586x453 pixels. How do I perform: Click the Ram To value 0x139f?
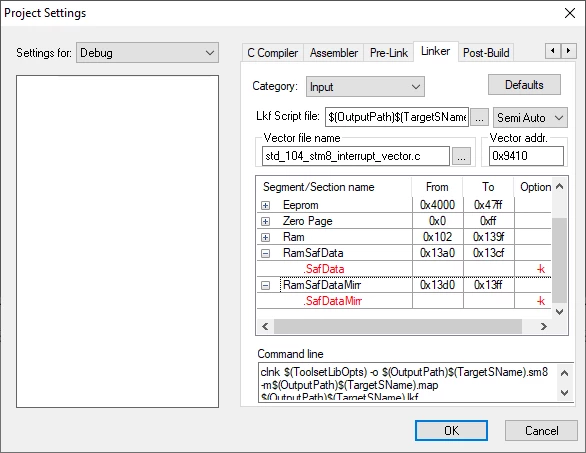488,237
